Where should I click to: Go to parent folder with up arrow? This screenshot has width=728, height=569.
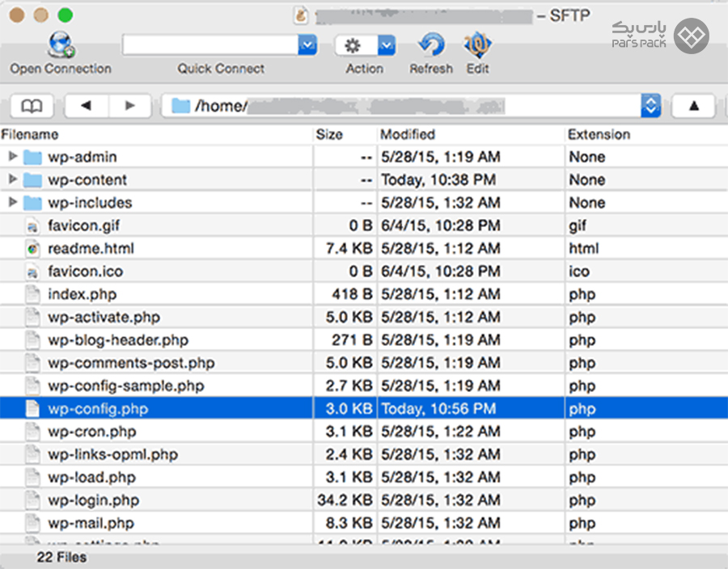point(694,106)
